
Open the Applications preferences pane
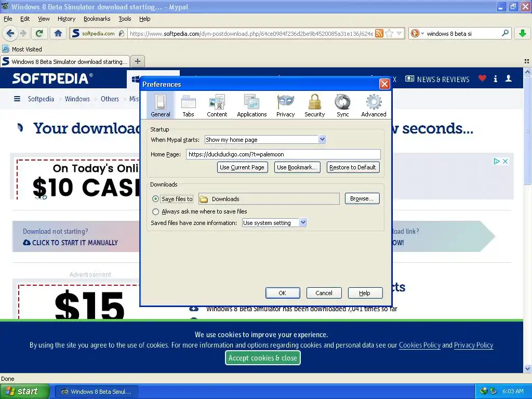[x=252, y=105]
